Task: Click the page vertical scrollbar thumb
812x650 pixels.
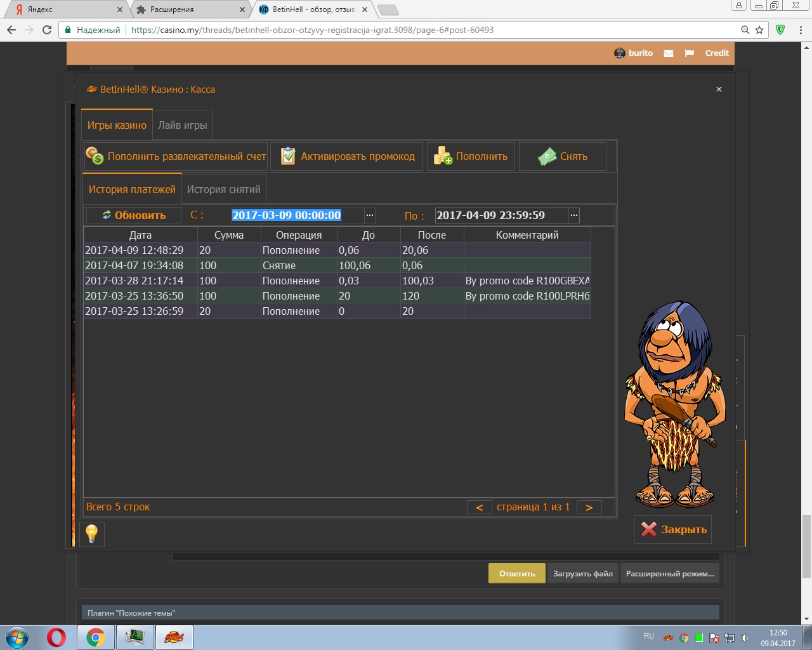Action: pyautogui.click(x=806, y=546)
